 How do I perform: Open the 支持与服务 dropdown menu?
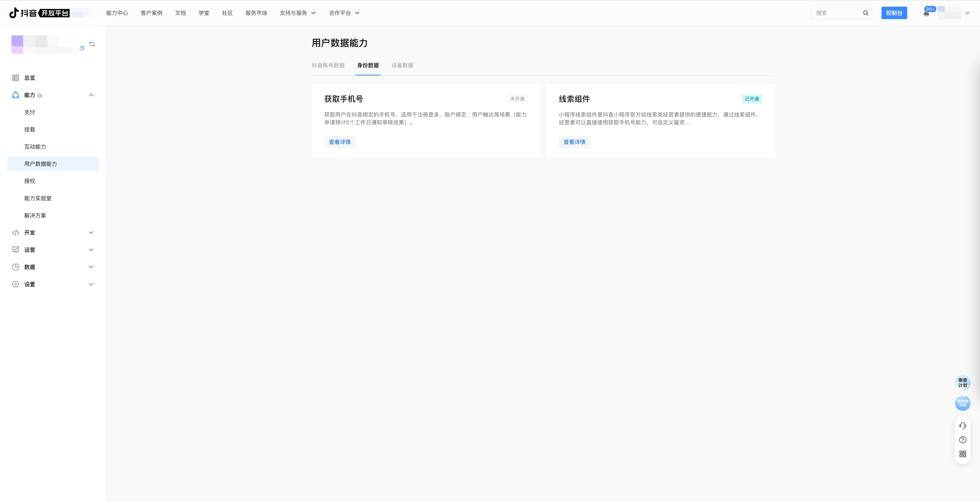pos(298,13)
